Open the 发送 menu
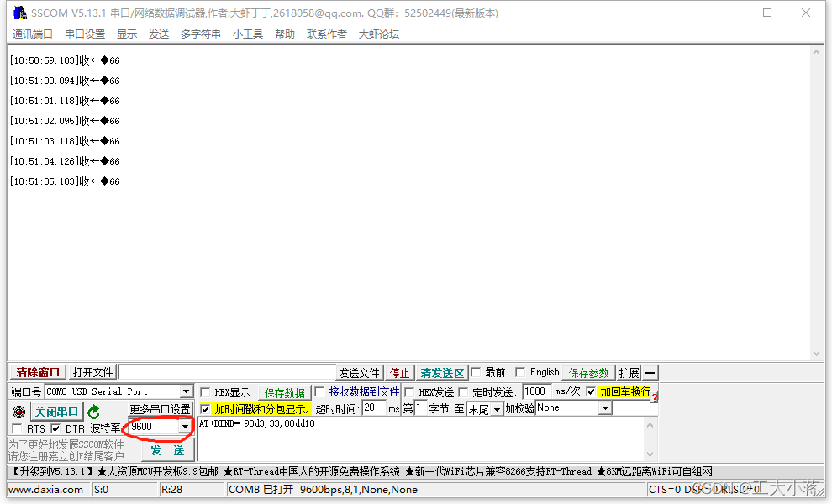This screenshot has width=832, height=504. [x=159, y=34]
